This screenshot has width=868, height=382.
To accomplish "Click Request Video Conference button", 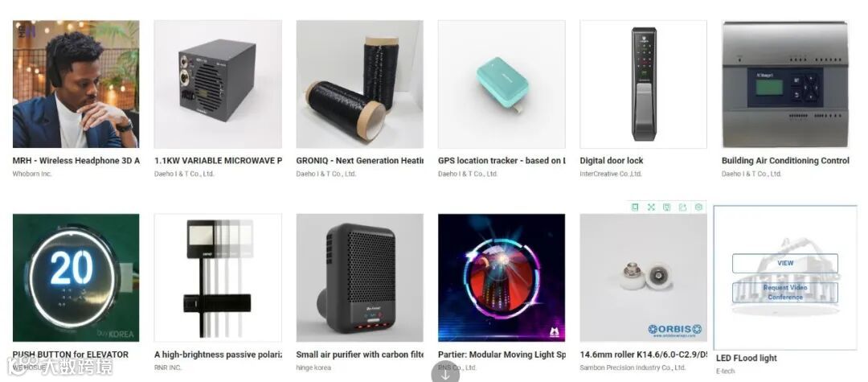I will 785,292.
